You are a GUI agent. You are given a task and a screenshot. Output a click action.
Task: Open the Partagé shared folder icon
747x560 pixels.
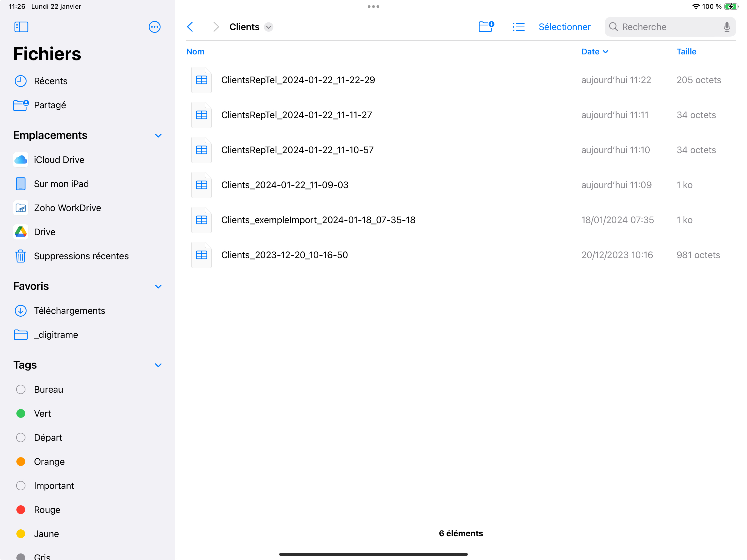coord(21,105)
